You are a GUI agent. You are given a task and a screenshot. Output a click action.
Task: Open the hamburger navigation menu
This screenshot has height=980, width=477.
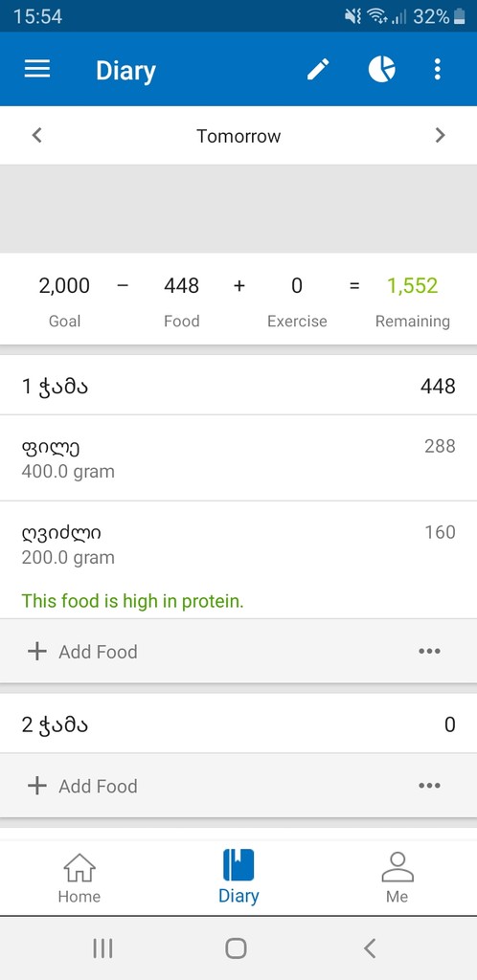tap(37, 69)
